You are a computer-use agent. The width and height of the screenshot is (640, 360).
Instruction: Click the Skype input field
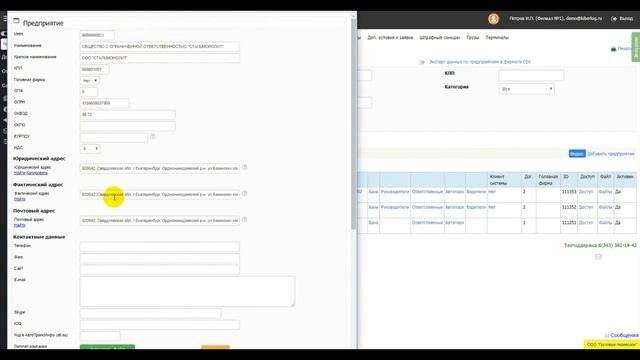point(150,313)
